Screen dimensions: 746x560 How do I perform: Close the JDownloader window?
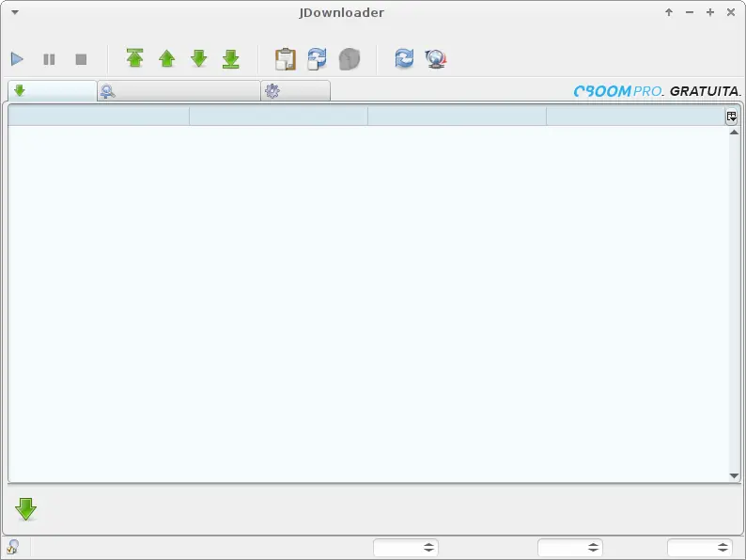point(731,12)
